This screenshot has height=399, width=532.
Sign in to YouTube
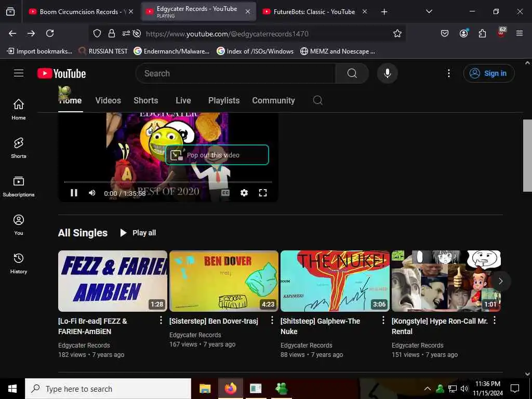(x=489, y=73)
